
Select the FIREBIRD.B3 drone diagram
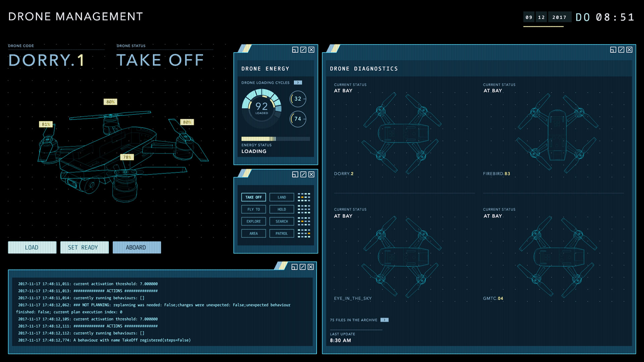point(557,133)
